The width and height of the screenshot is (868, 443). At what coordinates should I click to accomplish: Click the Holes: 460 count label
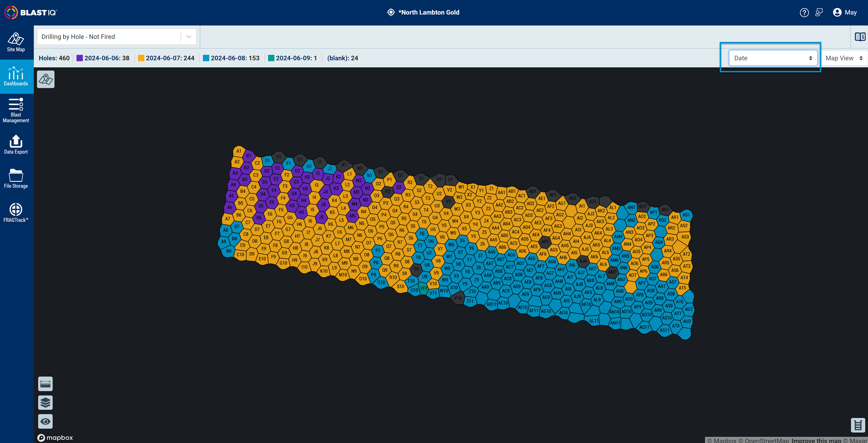54,58
